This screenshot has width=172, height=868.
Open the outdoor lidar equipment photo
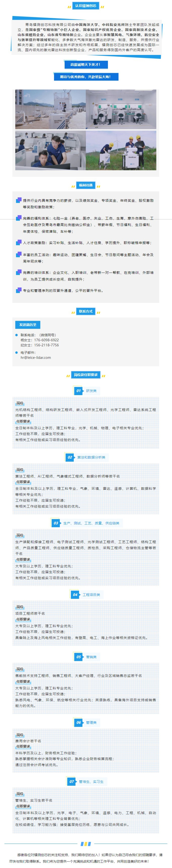click(50, 109)
